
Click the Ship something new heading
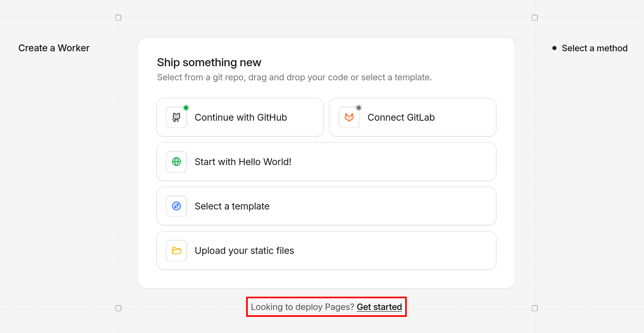[209, 63]
